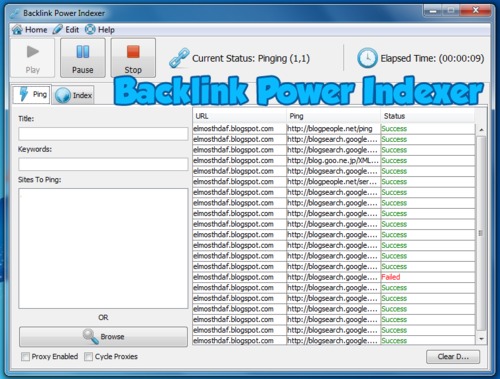Minimize the Backlink Power Indexer window
Viewport: 500px width, 379px height.
coord(433,11)
